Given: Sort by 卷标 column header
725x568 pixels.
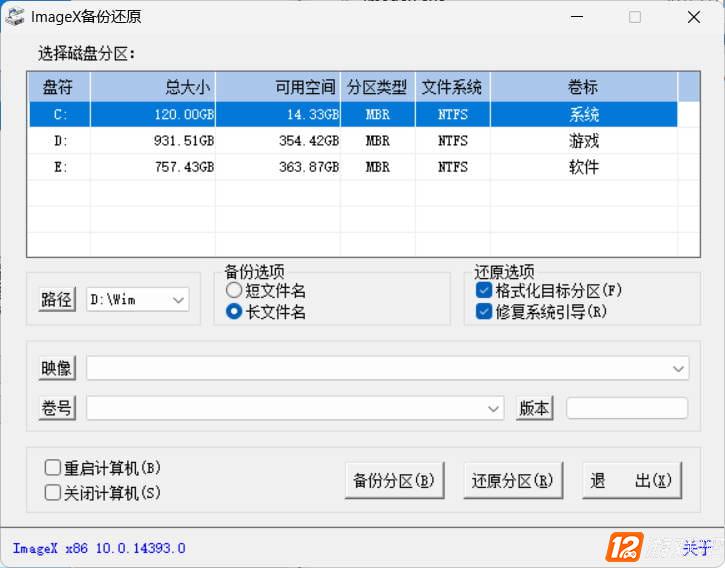Looking at the screenshot, I should 584,87.
